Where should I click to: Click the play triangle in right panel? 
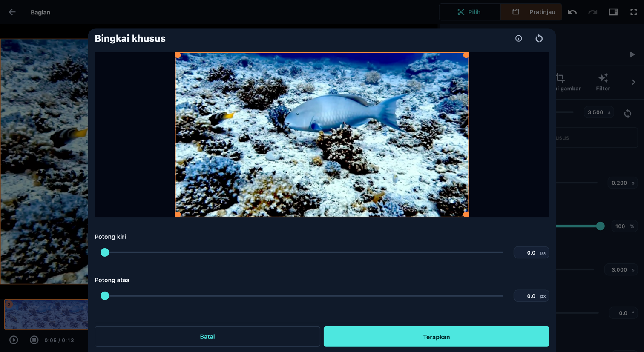[632, 54]
